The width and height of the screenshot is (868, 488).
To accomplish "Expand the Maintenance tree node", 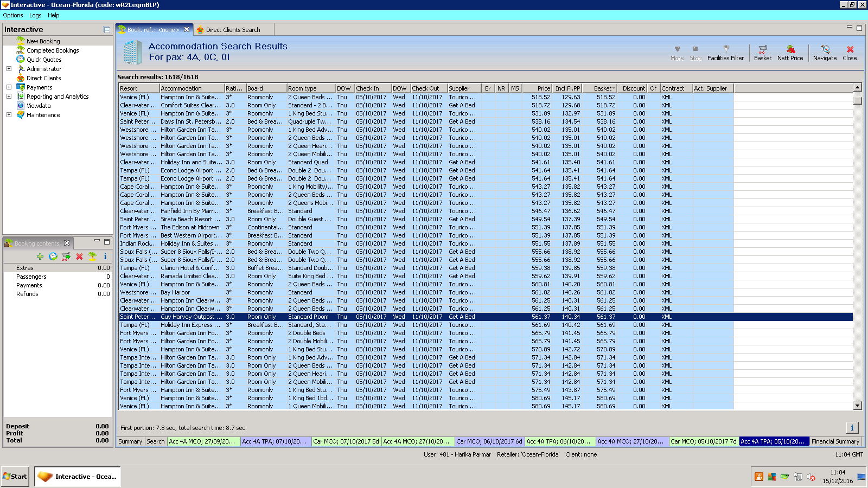I will pos(9,115).
